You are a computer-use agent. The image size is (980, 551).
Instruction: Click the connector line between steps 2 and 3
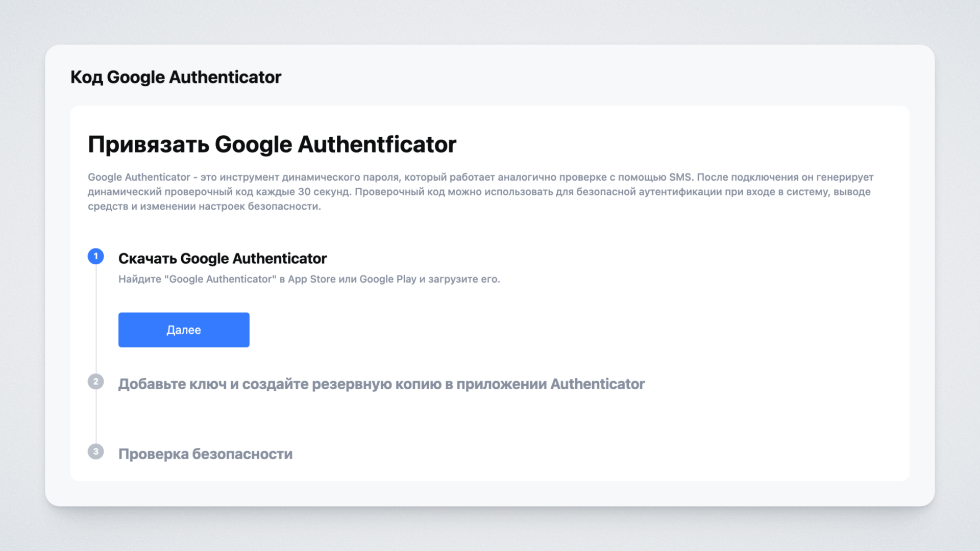[x=96, y=416]
